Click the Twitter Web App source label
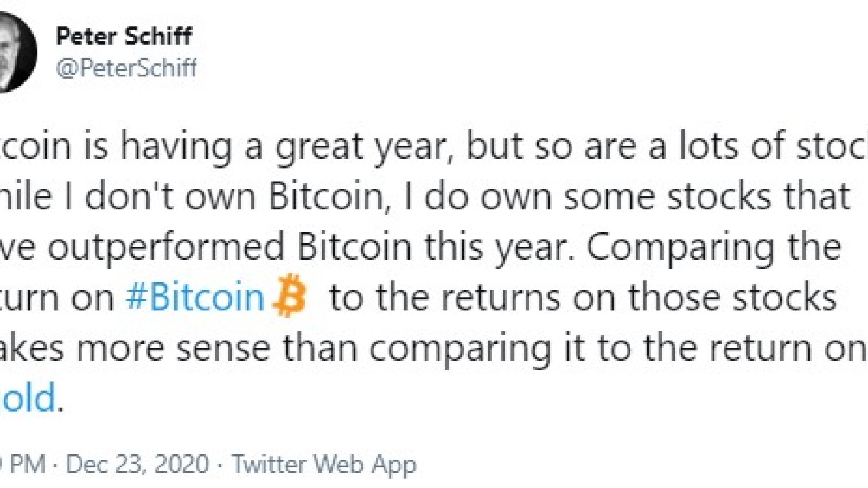 (324, 464)
